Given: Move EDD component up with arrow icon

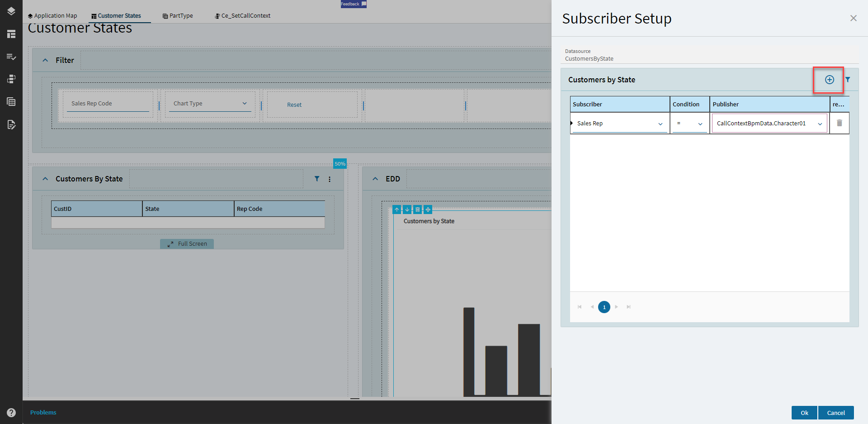Looking at the screenshot, I should (x=396, y=210).
